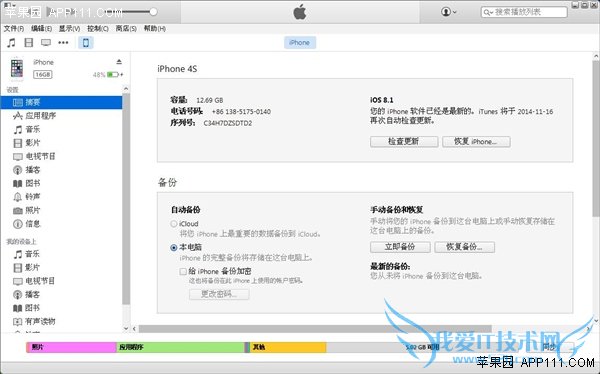
Task: Click the orange 其他 storage segment
Action: tap(288, 347)
